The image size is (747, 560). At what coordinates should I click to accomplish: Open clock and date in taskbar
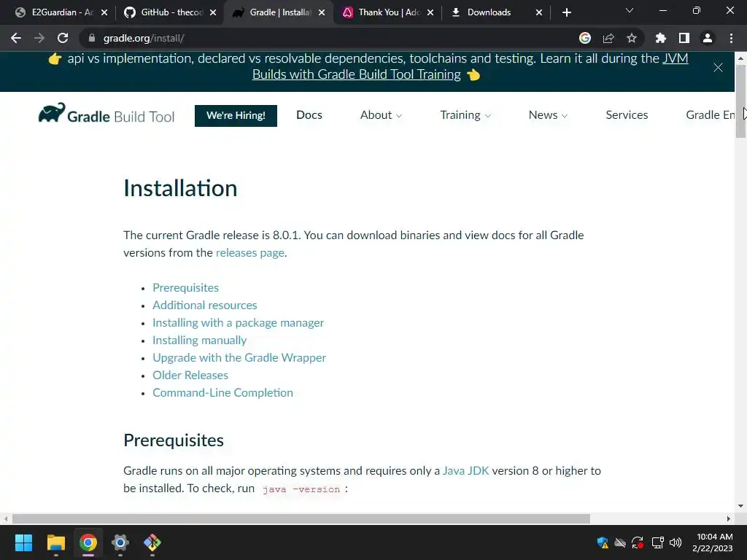tap(713, 542)
